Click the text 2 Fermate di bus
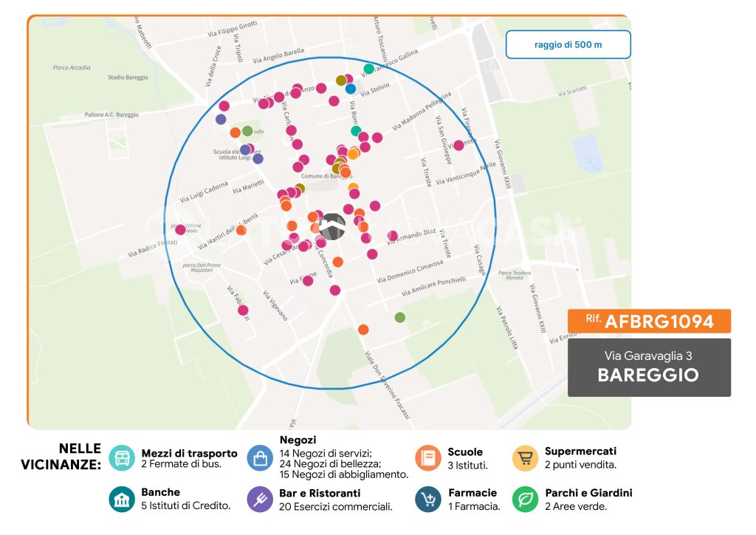Image resolution: width=756 pixels, height=535 pixels. pyautogui.click(x=182, y=464)
